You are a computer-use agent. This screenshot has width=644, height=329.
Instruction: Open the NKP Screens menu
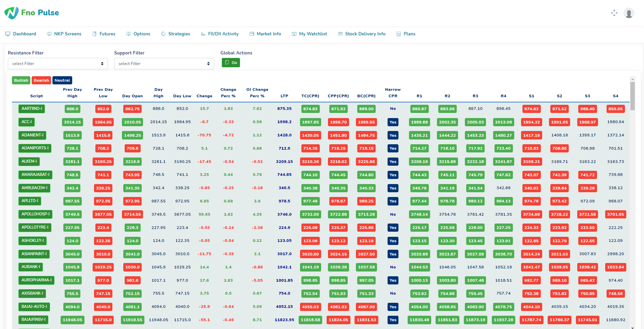[x=68, y=34]
